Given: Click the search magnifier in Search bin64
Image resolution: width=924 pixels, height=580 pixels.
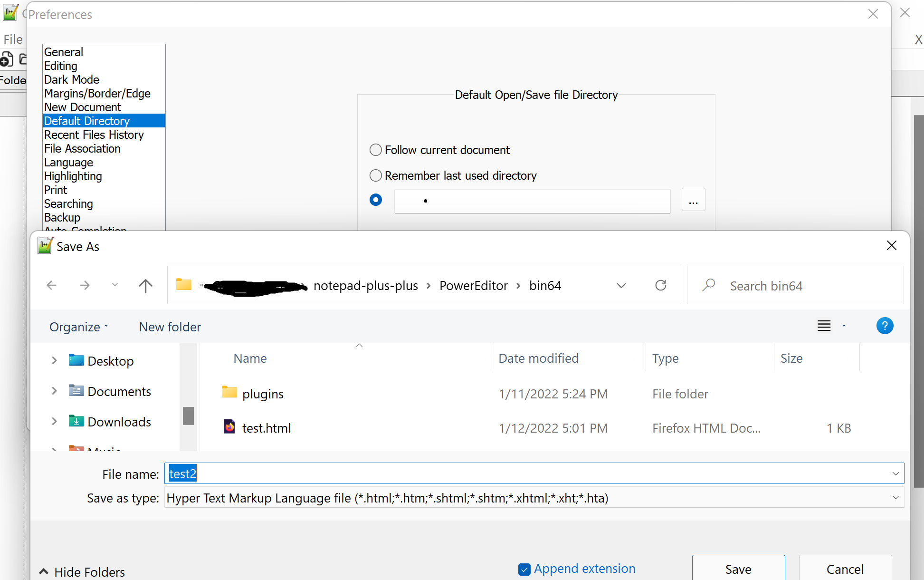Looking at the screenshot, I should coord(708,285).
